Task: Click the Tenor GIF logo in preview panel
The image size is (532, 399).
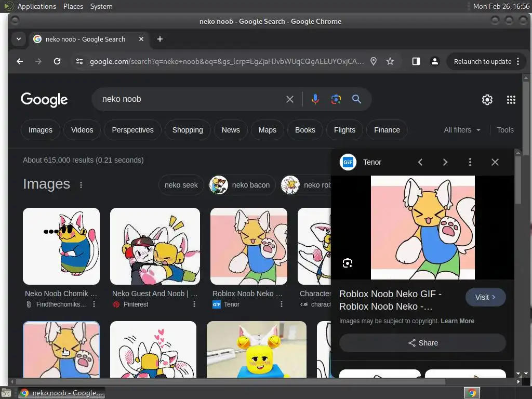Action: (348, 162)
